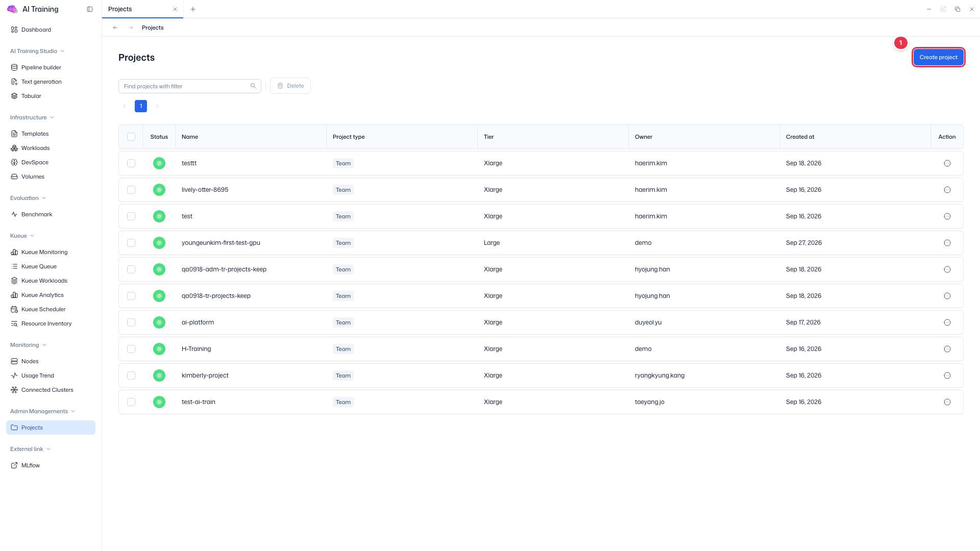Collapse Monitoring section
The height and width of the screenshot is (551, 980).
tap(29, 345)
